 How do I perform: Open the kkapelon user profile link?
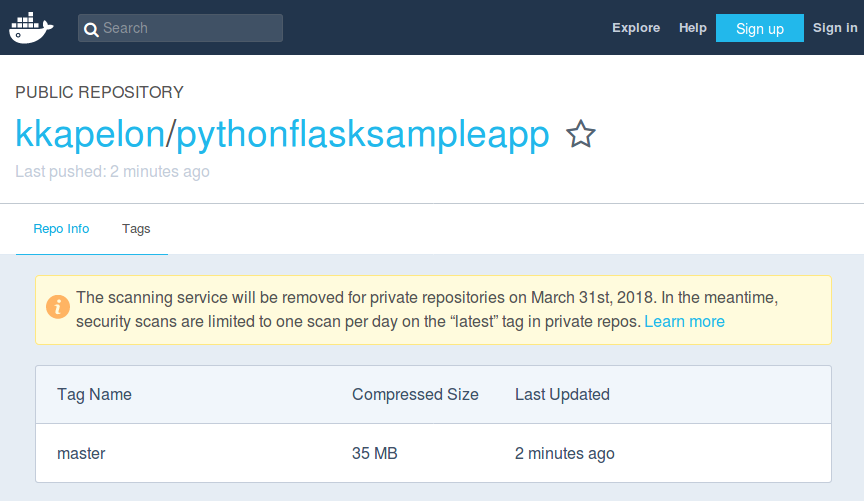point(89,134)
